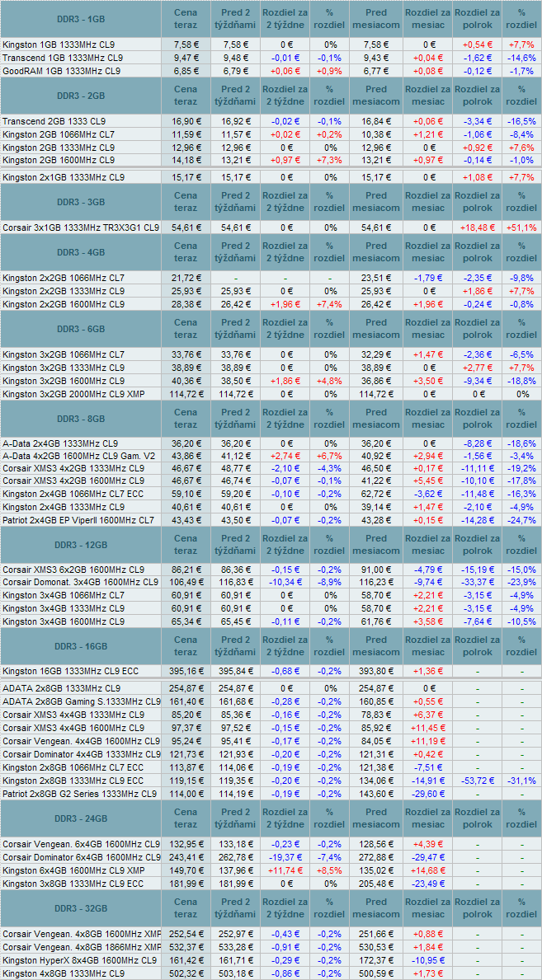Click 'Patriot 2x8GB G2 Series 1333MHz CL9' name

(79, 794)
